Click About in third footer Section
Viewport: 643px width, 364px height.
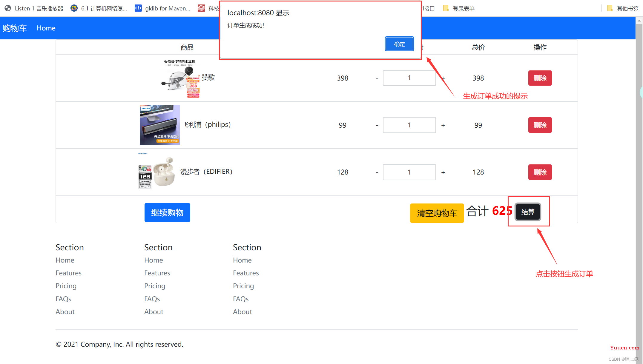[x=243, y=312]
